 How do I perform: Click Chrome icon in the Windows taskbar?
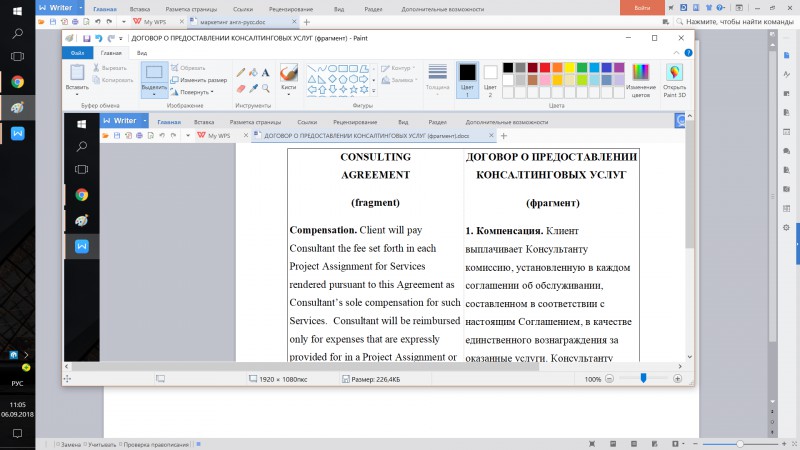(18, 82)
